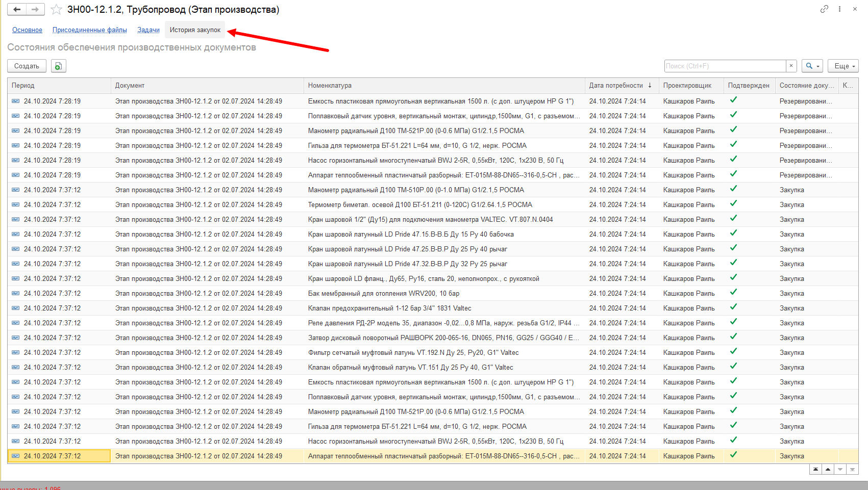This screenshot has width=868, height=490.
Task: Click the Документ column header
Action: (207, 86)
